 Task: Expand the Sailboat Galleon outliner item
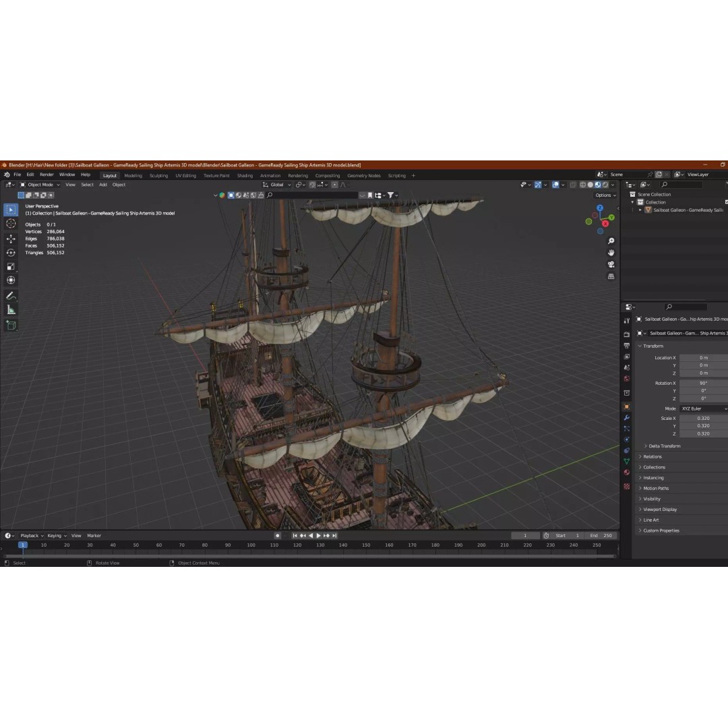640,210
